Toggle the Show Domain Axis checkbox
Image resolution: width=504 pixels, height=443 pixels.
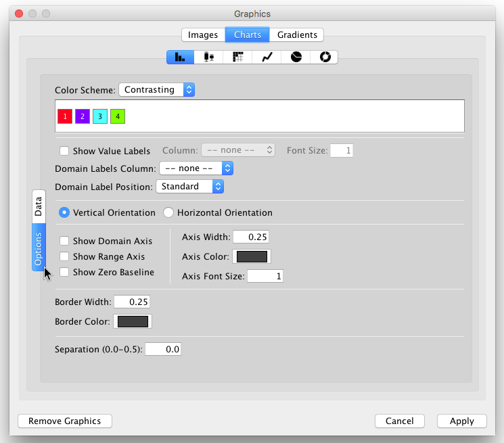pyautogui.click(x=64, y=241)
